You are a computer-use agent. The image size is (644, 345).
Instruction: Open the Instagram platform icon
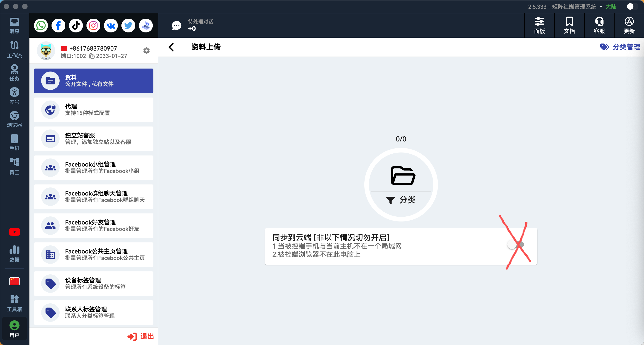pyautogui.click(x=93, y=26)
